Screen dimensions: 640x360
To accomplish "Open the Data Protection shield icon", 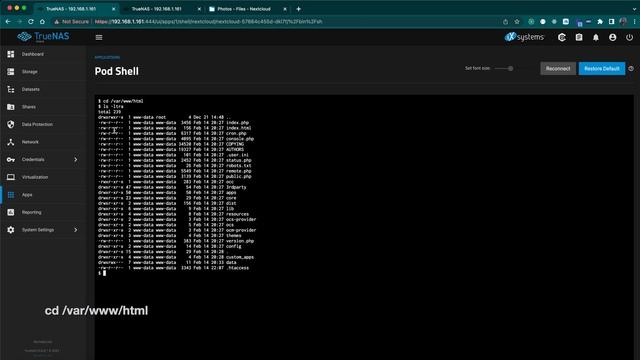I will click(x=11, y=124).
